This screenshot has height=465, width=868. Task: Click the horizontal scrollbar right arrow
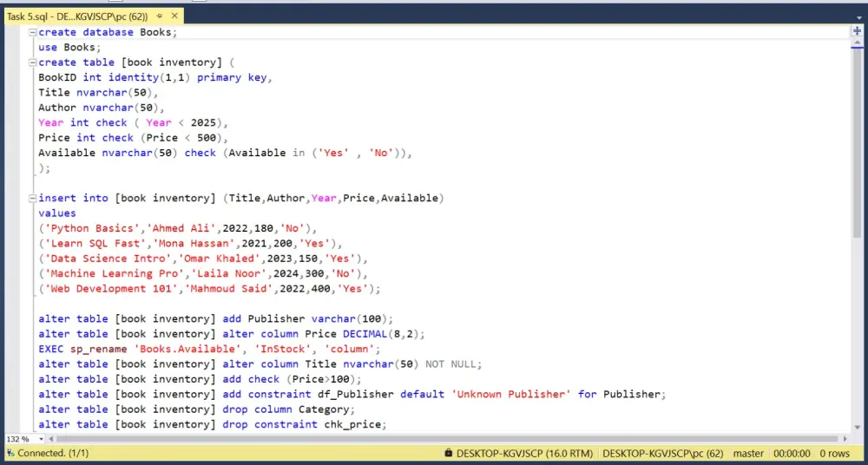tap(845, 439)
